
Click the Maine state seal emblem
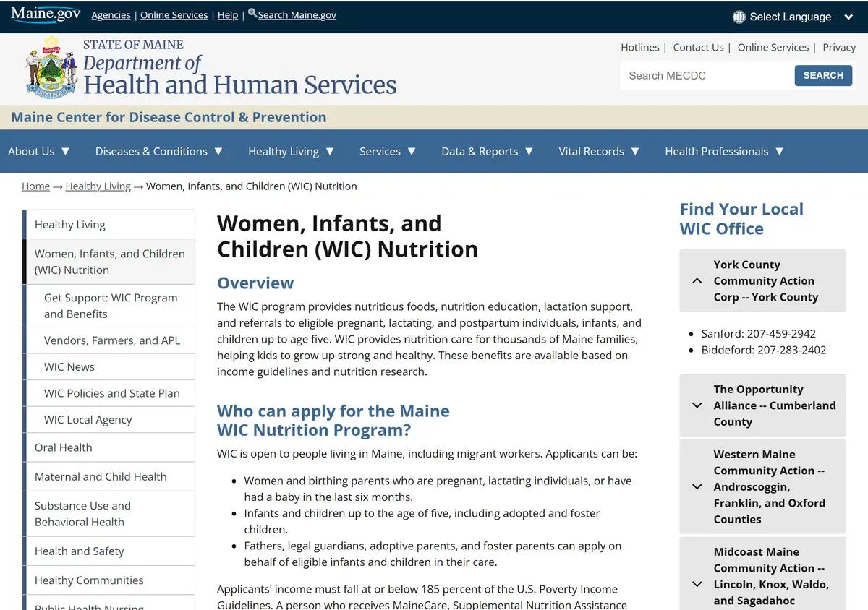point(51,68)
